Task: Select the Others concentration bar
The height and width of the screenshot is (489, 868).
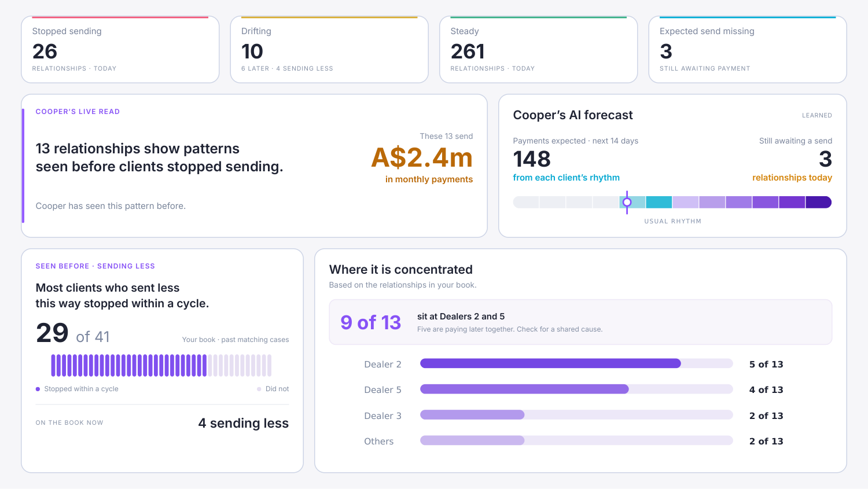Action: 576,440
